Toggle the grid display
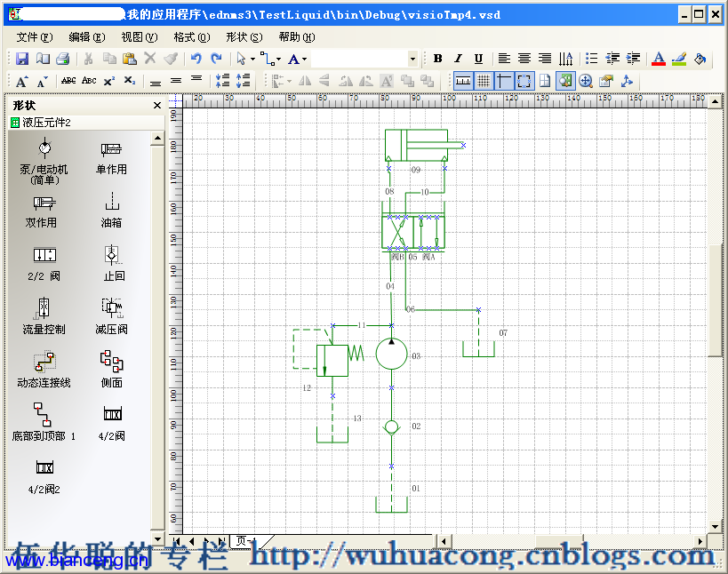This screenshot has width=728, height=574. point(484,81)
